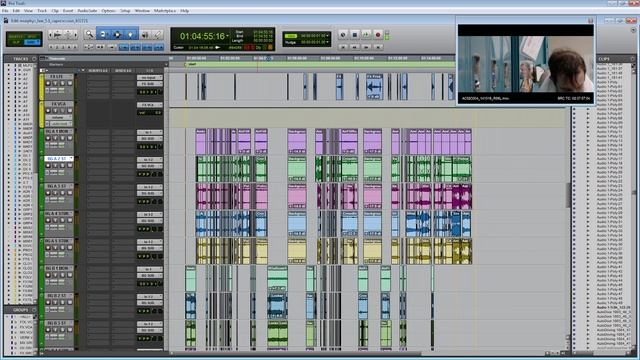Open FX VCA 'volume' track view selector
Image resolution: width=640 pixels, height=360 pixels.
pyautogui.click(x=59, y=118)
